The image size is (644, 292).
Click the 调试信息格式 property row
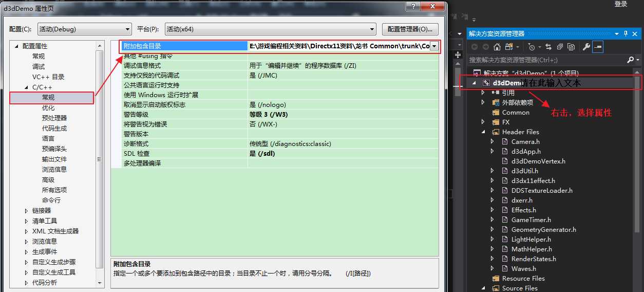click(280, 66)
